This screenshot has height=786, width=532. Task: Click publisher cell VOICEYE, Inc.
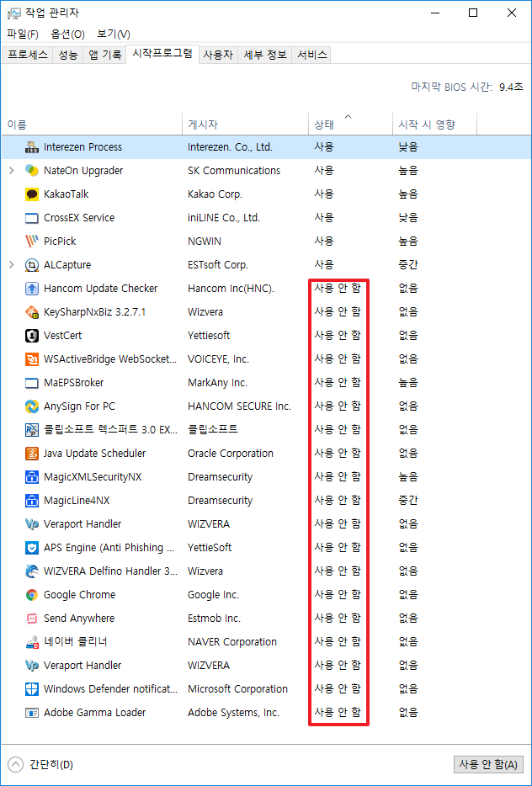[218, 359]
